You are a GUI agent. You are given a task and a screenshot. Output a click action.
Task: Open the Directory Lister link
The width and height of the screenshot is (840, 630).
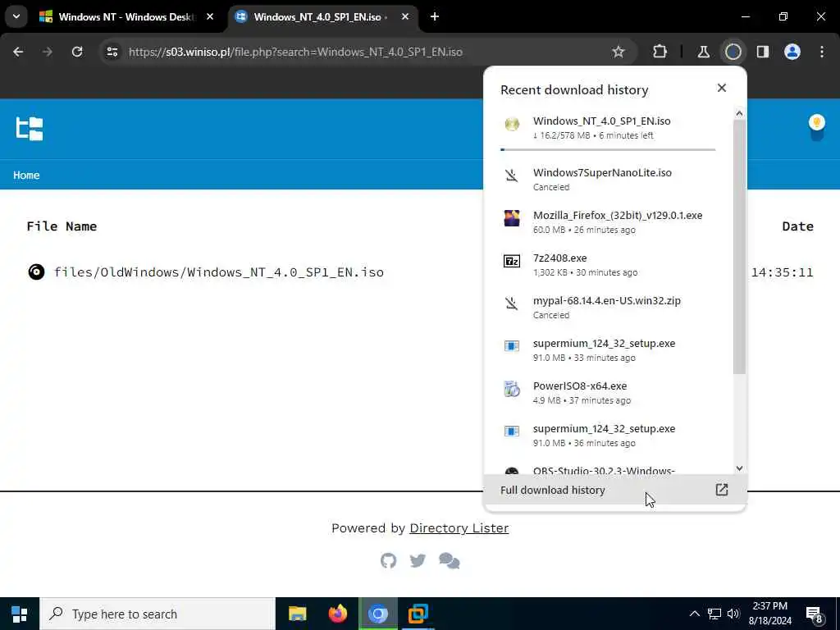(459, 528)
